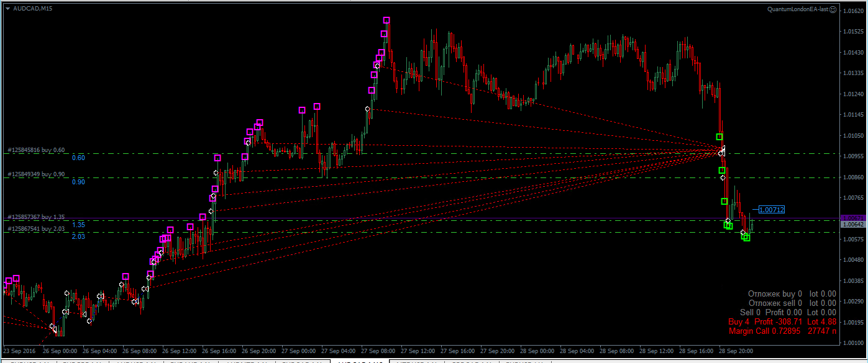Click the 'Sell 0 Profit 0.00' info line

[x=788, y=312]
